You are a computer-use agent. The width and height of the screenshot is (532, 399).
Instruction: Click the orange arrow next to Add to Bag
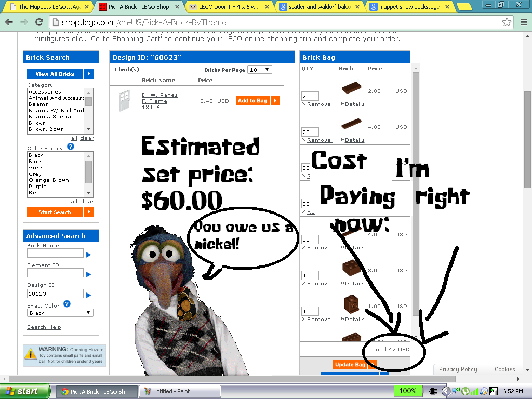tap(275, 100)
